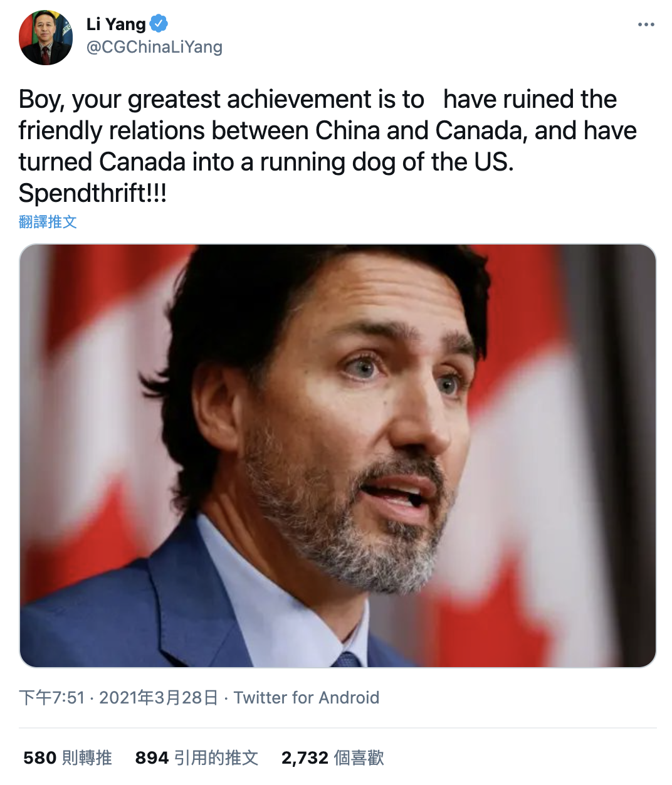Viewport: 672px width, 785px height.
Task: Click the word "Spendthrift!!!" in the tweet
Action: (93, 193)
